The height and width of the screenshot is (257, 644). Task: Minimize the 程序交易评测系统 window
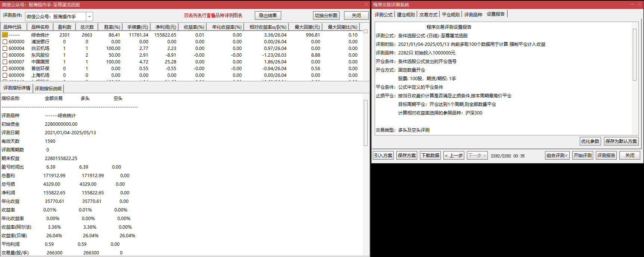click(x=632, y=4)
